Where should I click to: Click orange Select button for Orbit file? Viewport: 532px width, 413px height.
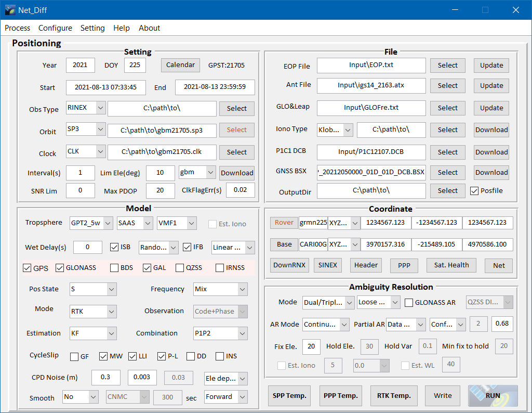click(236, 130)
